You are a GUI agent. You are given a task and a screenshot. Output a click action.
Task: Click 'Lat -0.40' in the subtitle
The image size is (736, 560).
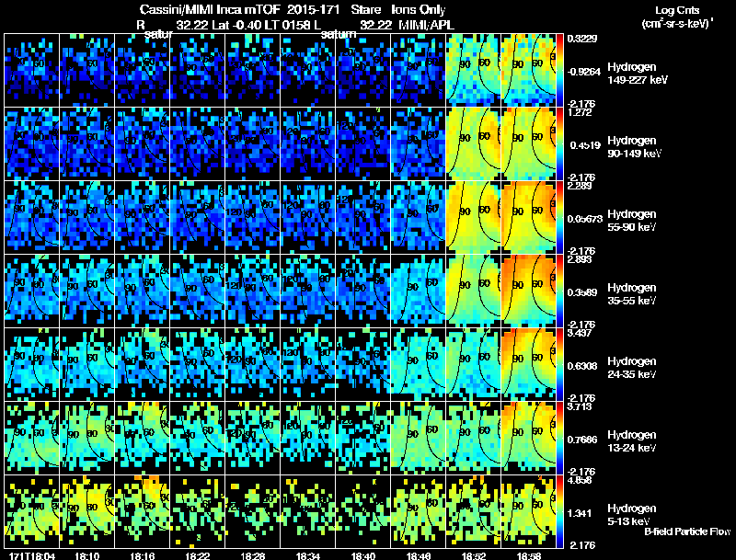pos(237,26)
